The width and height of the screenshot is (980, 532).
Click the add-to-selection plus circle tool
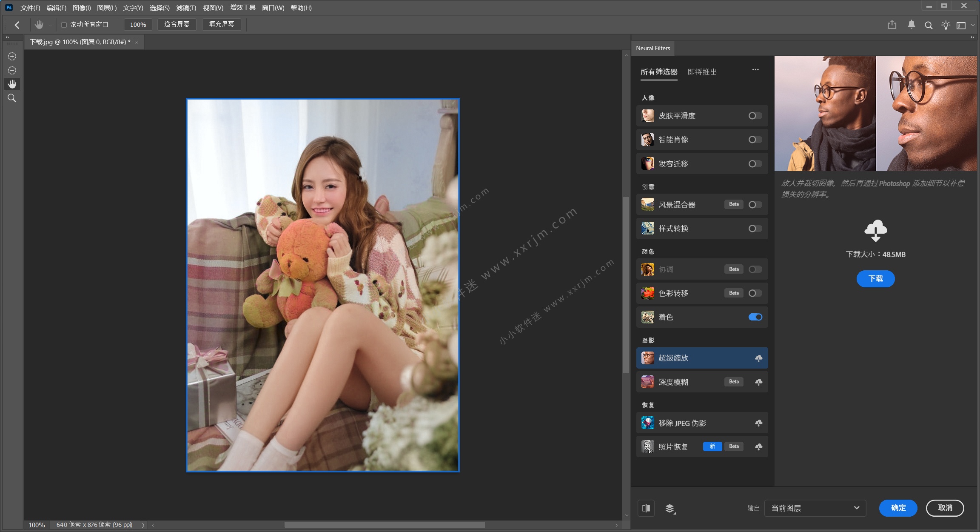point(12,57)
